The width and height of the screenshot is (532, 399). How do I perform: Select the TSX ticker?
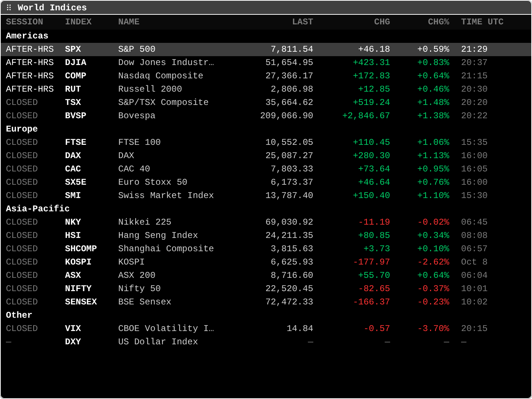[73, 102]
